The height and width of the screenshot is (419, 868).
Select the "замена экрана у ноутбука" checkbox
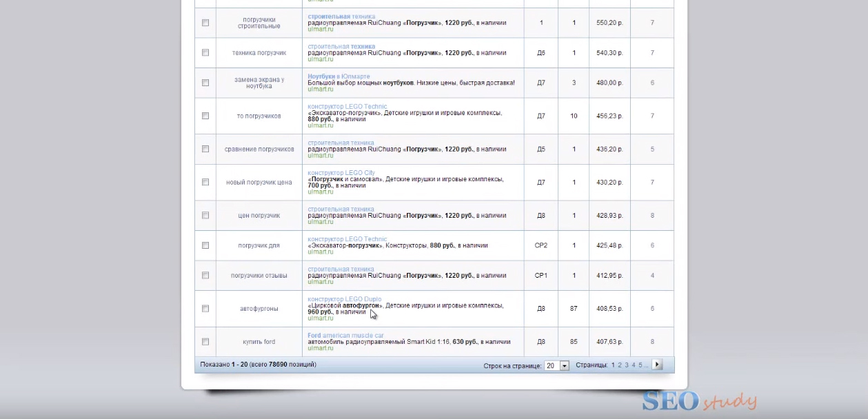(205, 83)
